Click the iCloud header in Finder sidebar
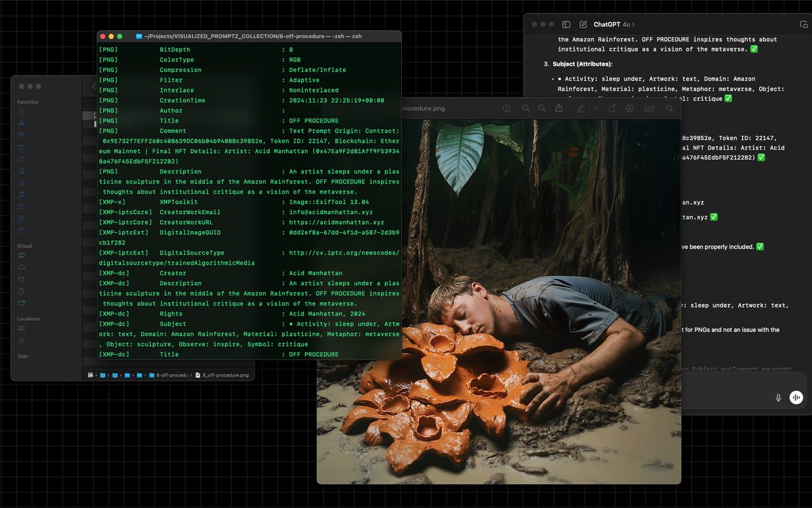Viewport: 812px width, 508px height. [24, 246]
